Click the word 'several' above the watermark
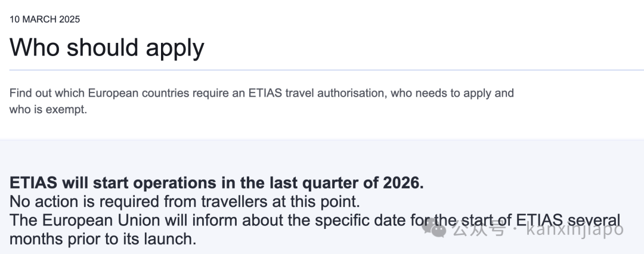The width and height of the screenshot is (644, 254). click(593, 220)
